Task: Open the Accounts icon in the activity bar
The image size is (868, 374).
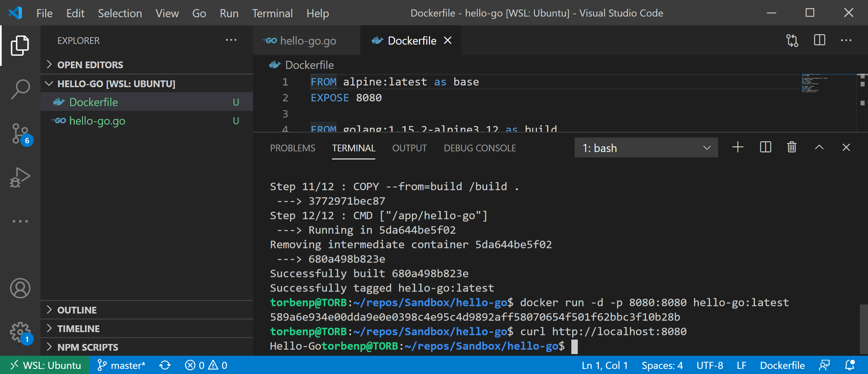Action: [20, 288]
